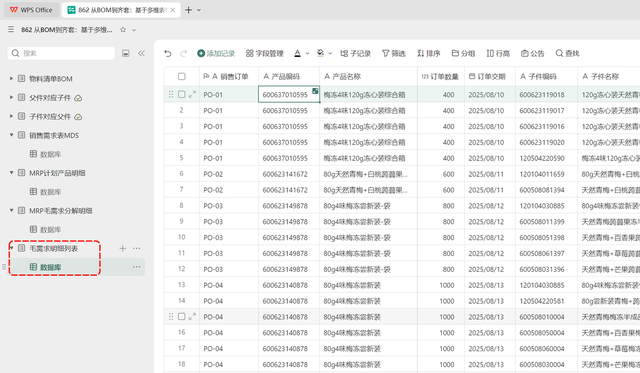Screen dimensions: 640x373
Task: Click the 订单数量 column header
Action: point(441,76)
